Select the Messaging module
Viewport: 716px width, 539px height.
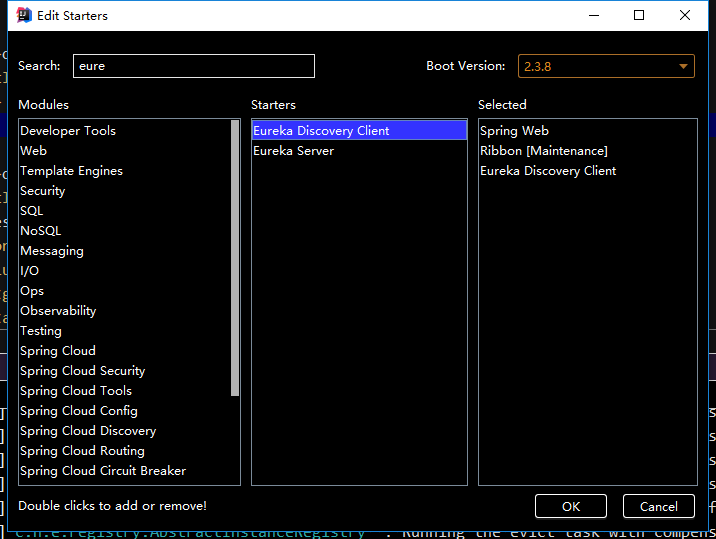[52, 251]
